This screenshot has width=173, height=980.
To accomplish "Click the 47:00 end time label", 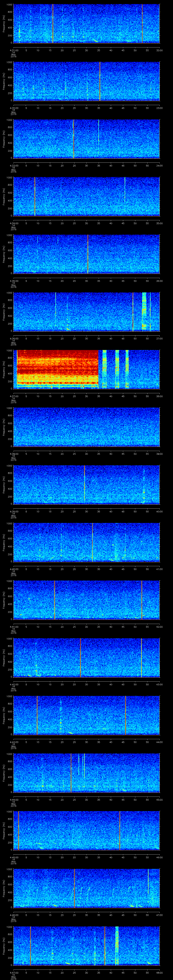I will click(x=159, y=915).
